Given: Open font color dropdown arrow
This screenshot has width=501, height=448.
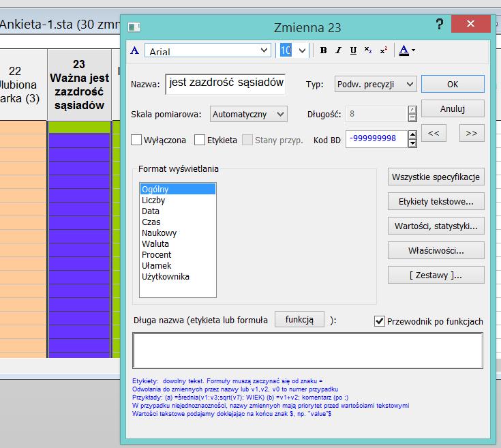Looking at the screenshot, I should (414, 50).
